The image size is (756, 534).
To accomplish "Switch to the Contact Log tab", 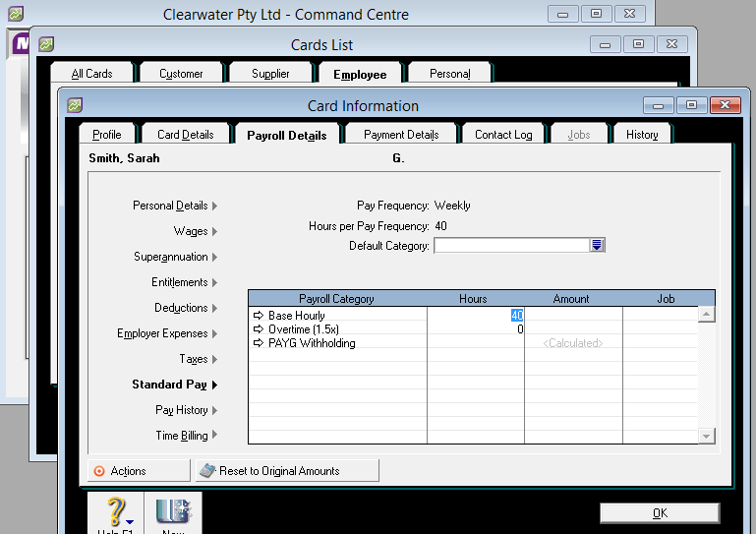I will tap(503, 135).
